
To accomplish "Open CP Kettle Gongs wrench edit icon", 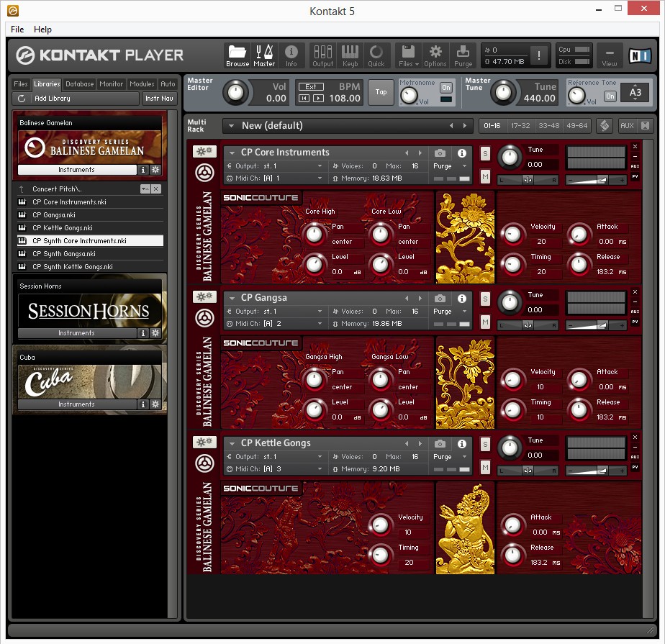I will [x=205, y=443].
